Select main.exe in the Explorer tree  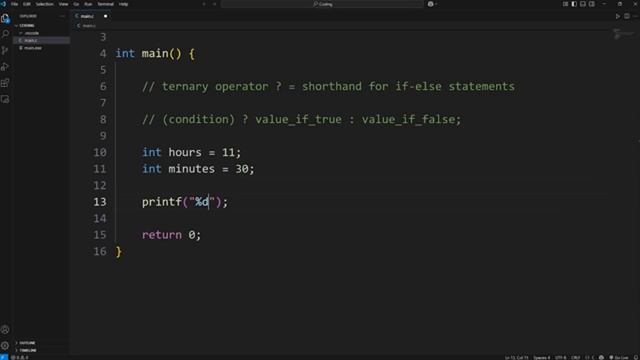42,48
